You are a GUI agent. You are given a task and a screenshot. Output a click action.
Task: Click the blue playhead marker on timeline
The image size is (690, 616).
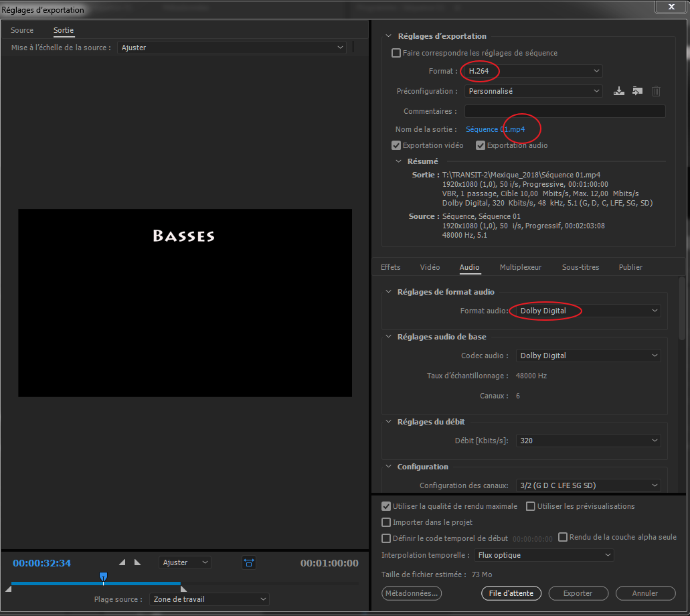tap(103, 576)
